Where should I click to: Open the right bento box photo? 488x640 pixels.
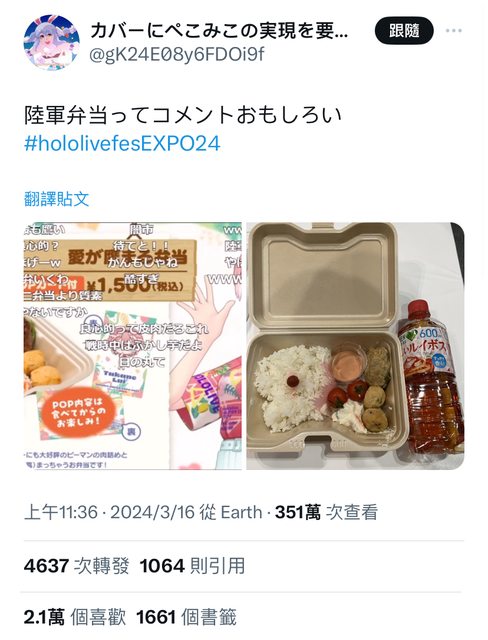click(355, 346)
